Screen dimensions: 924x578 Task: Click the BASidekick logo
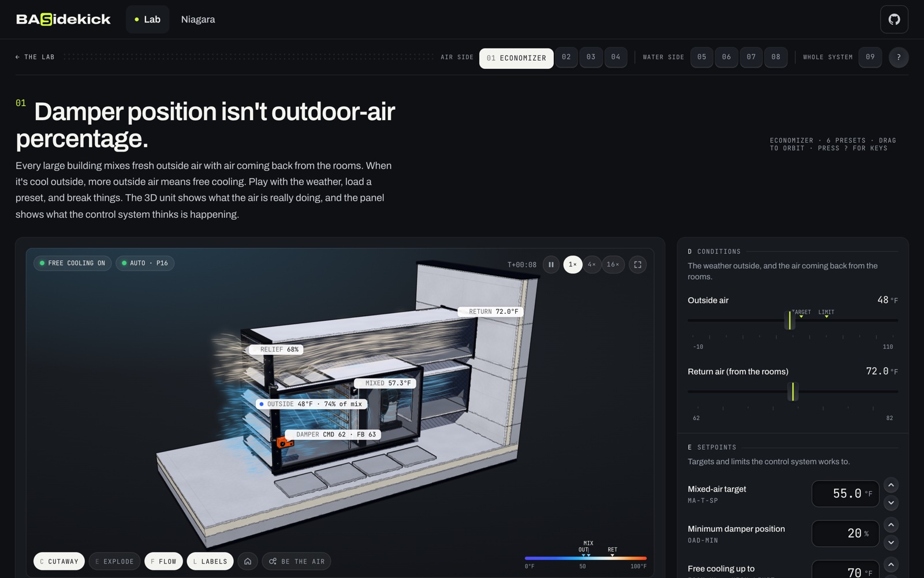point(64,20)
